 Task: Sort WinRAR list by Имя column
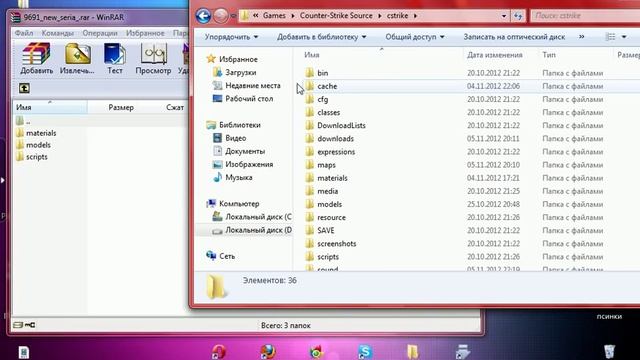pos(24,107)
